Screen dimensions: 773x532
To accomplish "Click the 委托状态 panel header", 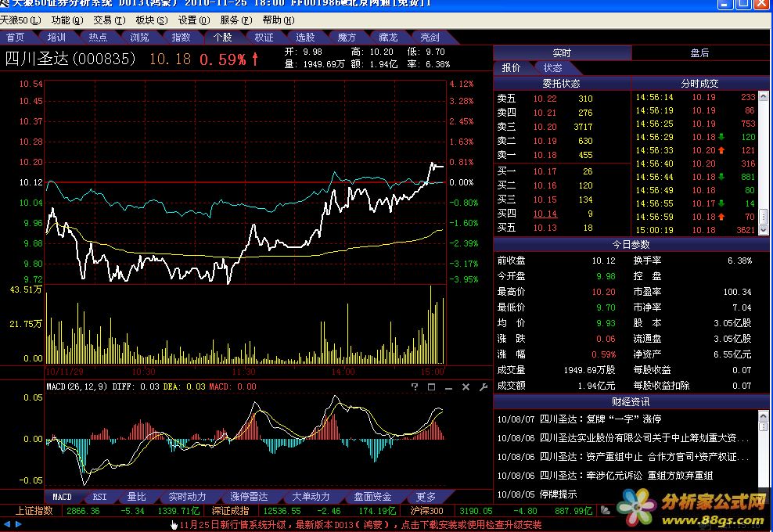I will pyautogui.click(x=562, y=84).
